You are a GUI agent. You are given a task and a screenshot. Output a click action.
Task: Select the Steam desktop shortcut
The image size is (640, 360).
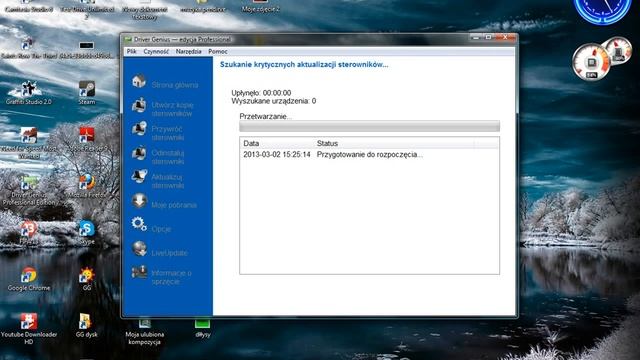tap(87, 92)
